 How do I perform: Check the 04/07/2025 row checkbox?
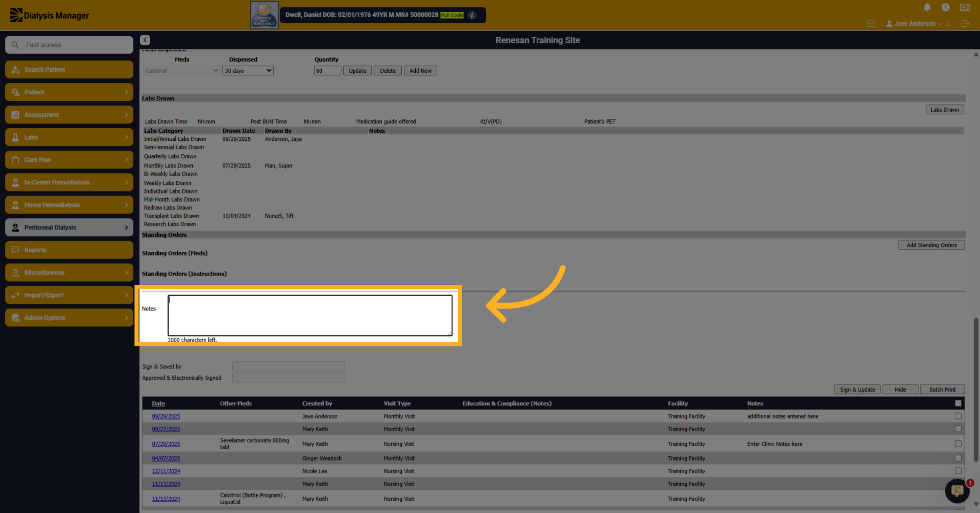click(958, 458)
